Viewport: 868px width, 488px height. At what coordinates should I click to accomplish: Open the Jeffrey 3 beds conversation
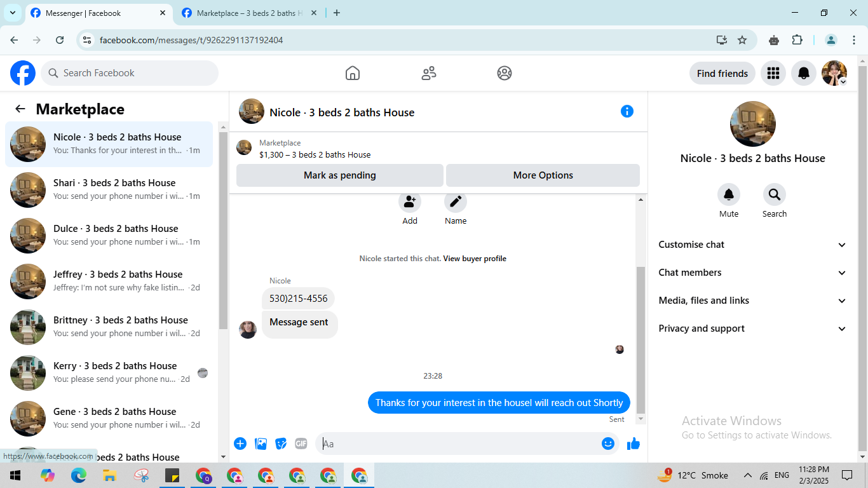point(109,281)
